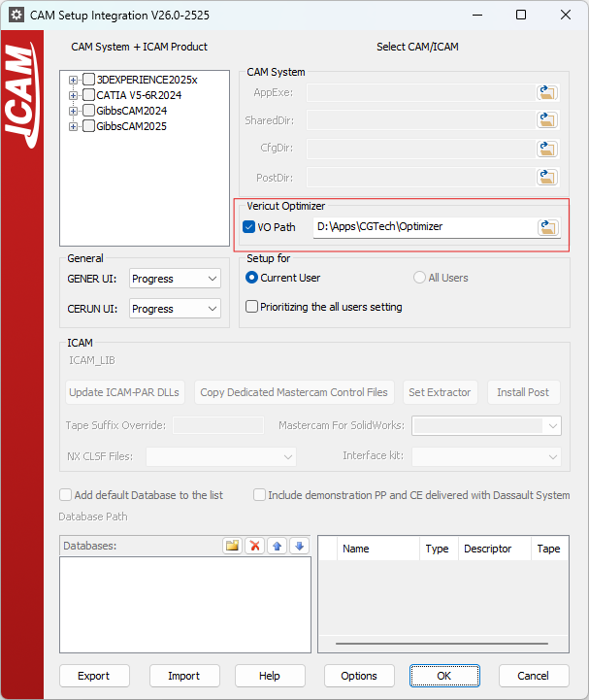The image size is (589, 700).
Task: Click the Tape Suffix Override field
Action: coord(218,425)
